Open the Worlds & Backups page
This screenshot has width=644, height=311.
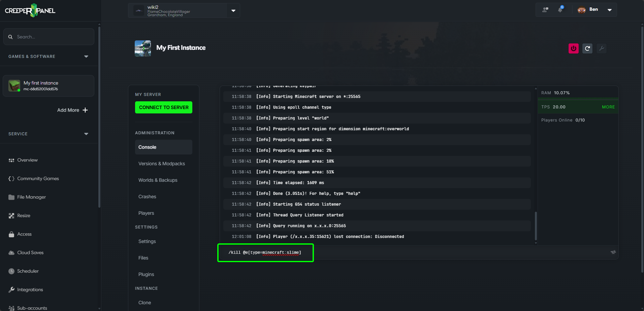(x=158, y=180)
